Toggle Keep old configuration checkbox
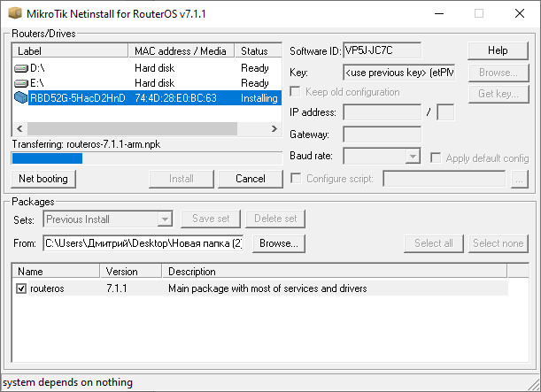Screen dimensions: 541x392 coord(297,91)
